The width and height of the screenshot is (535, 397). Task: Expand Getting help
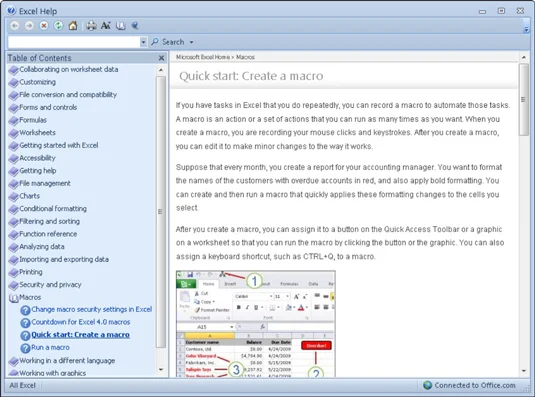pos(32,171)
